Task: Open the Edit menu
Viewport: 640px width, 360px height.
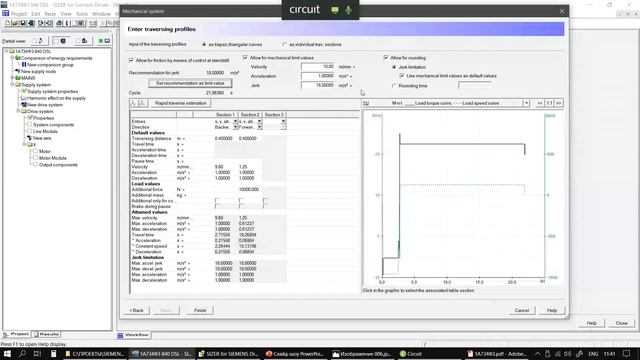Action: tap(36, 14)
